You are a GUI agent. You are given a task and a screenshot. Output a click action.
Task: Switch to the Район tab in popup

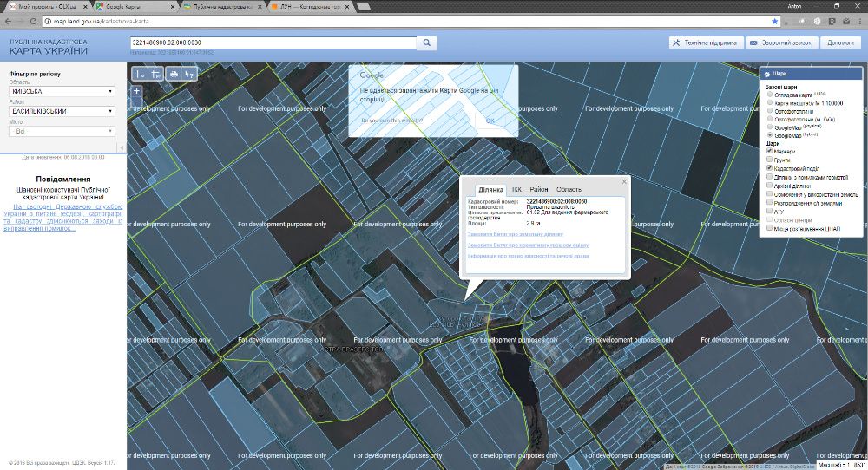coord(539,189)
